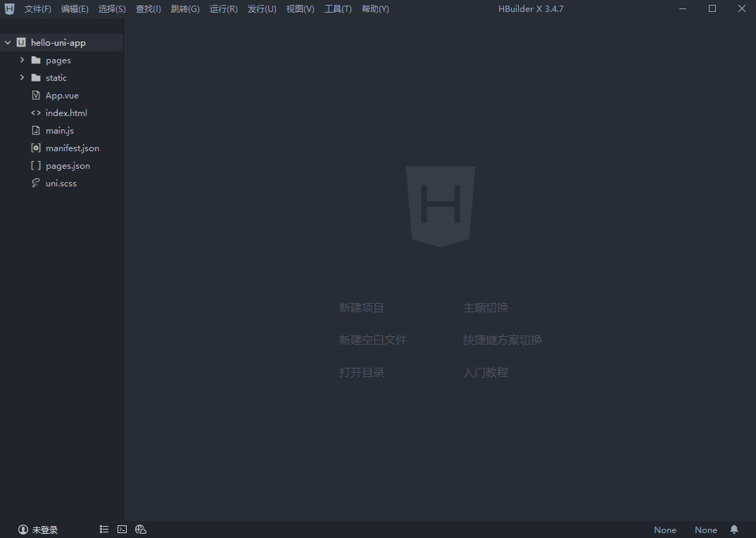Collapse the hello-uni-app project chevron
756x538 pixels.
pyautogui.click(x=8, y=42)
